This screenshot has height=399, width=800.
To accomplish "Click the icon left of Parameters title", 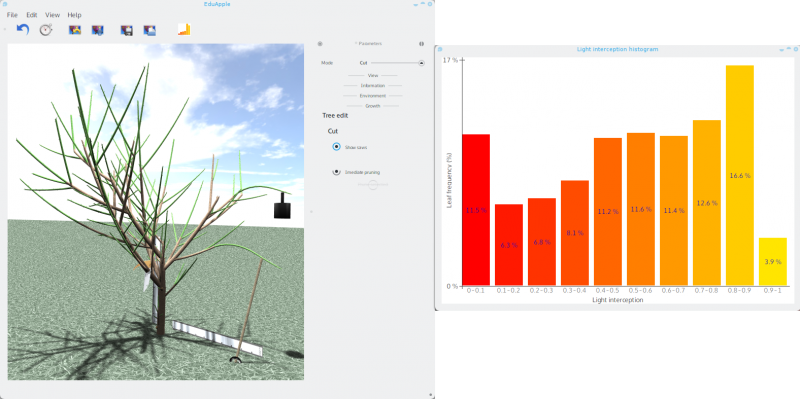I will pos(320,44).
